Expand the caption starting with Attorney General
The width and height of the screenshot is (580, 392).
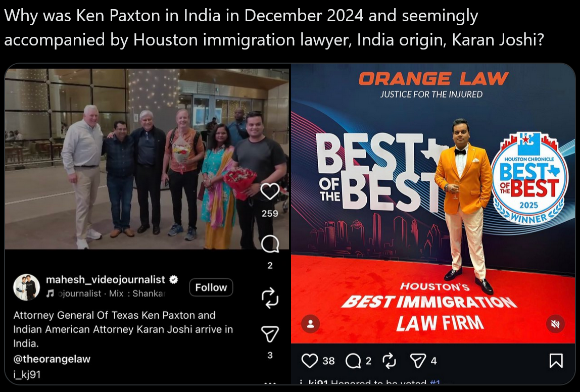pos(123,329)
